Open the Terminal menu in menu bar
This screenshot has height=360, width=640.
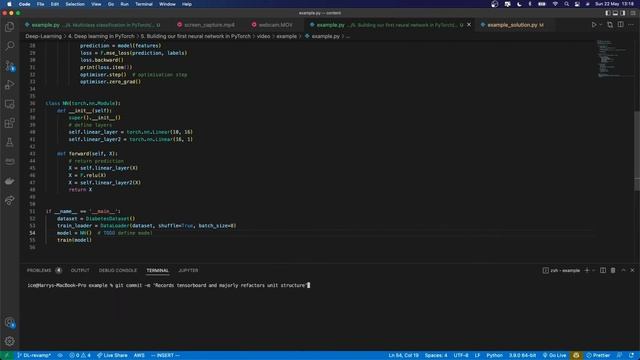point(144,4)
